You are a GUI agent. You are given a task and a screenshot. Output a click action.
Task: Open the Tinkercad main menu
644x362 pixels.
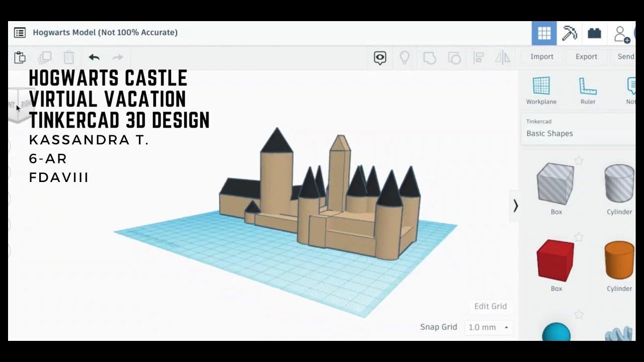pos(20,32)
